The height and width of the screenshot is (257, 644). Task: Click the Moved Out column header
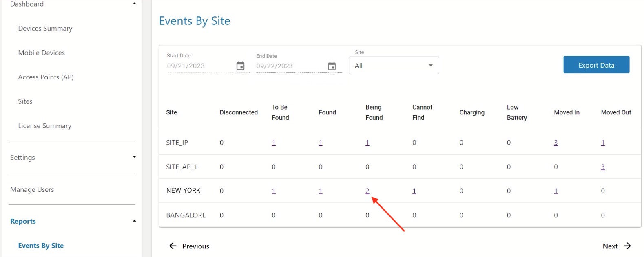point(616,112)
